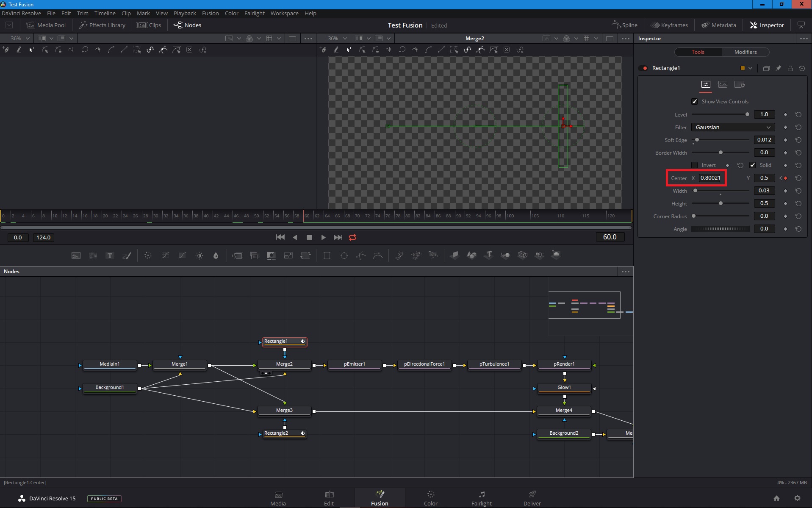Add a Blur tool from toolbar
Viewport: 812px width, 508px height.
tap(216, 255)
